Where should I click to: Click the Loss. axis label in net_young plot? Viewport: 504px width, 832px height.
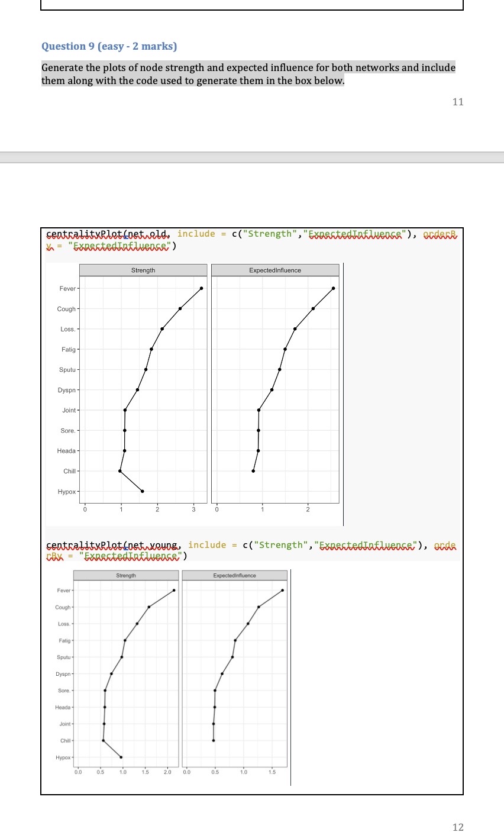(x=64, y=624)
